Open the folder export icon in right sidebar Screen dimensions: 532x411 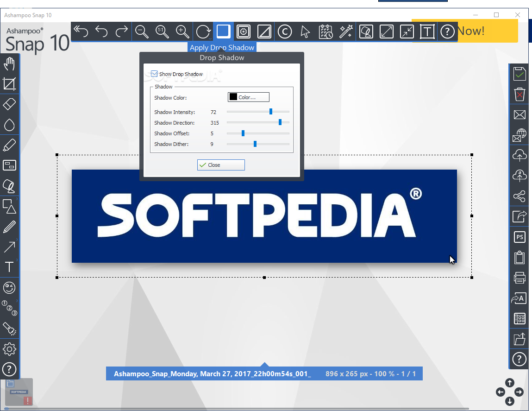point(519,339)
